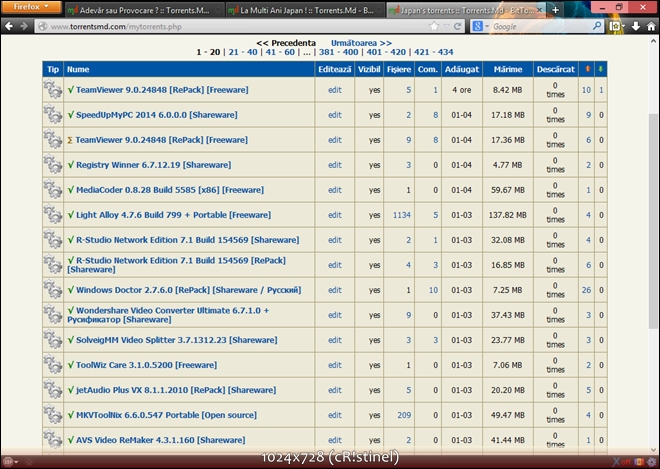Open Windows Doctor 2.7.6.0 torrent
Image resolution: width=660 pixels, height=469 pixels.
[189, 290]
